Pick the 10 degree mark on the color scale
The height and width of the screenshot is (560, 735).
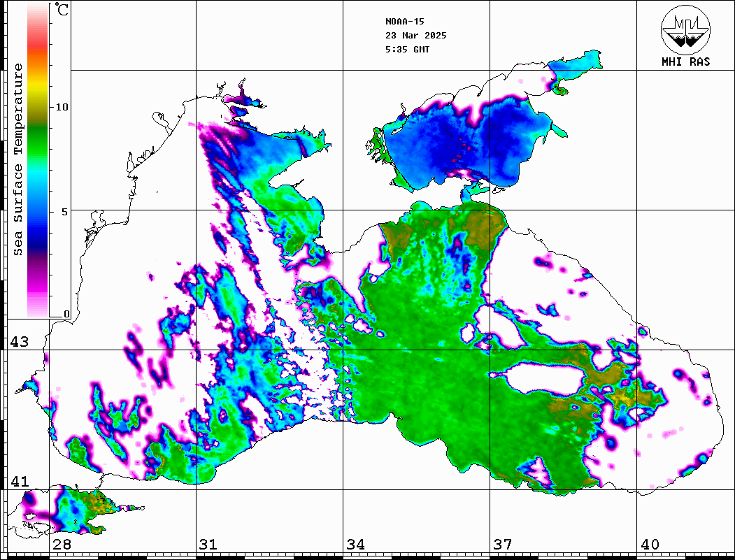[x=62, y=107]
